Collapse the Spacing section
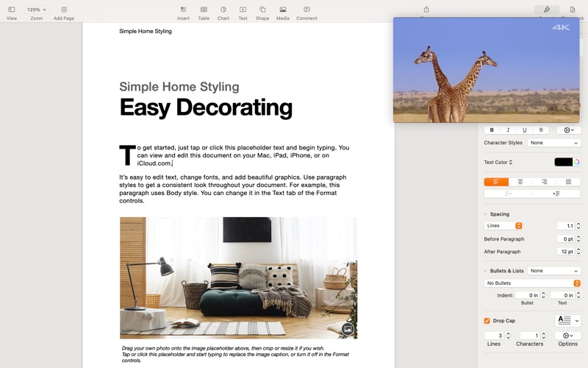Viewport: 588px width, 368px height. click(486, 214)
